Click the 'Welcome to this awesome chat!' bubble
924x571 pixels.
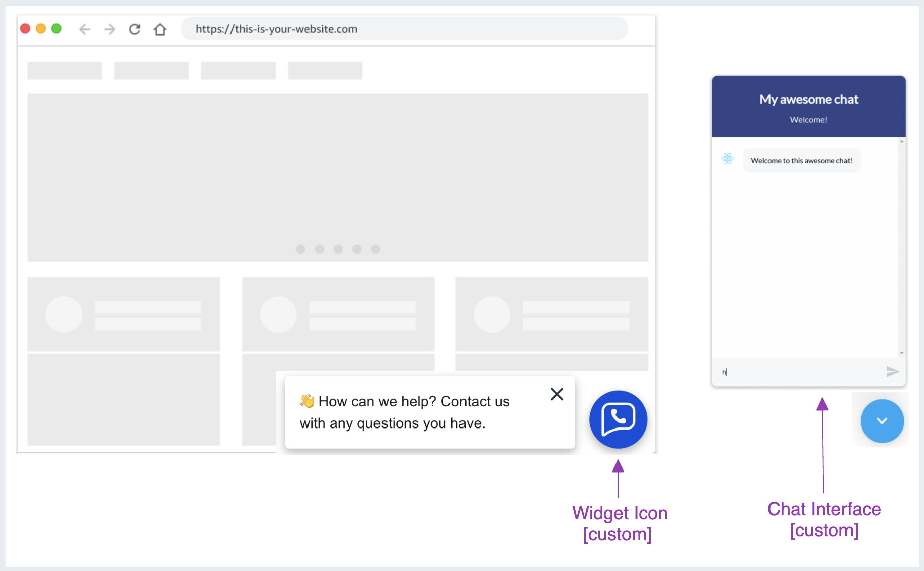click(x=802, y=161)
